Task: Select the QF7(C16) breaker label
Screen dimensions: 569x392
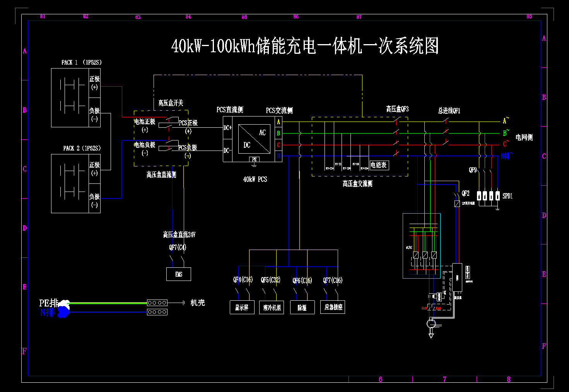Action: [x=333, y=280]
